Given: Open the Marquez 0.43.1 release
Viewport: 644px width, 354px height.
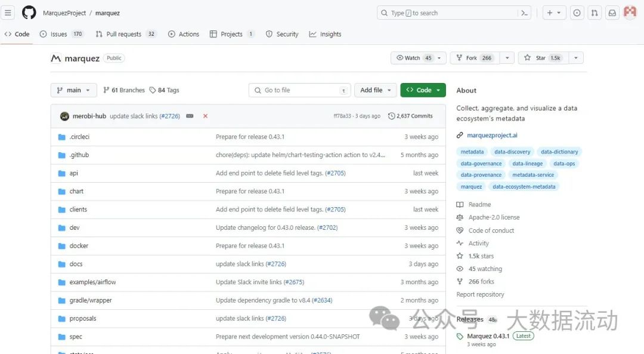Looking at the screenshot, I should pos(488,336).
